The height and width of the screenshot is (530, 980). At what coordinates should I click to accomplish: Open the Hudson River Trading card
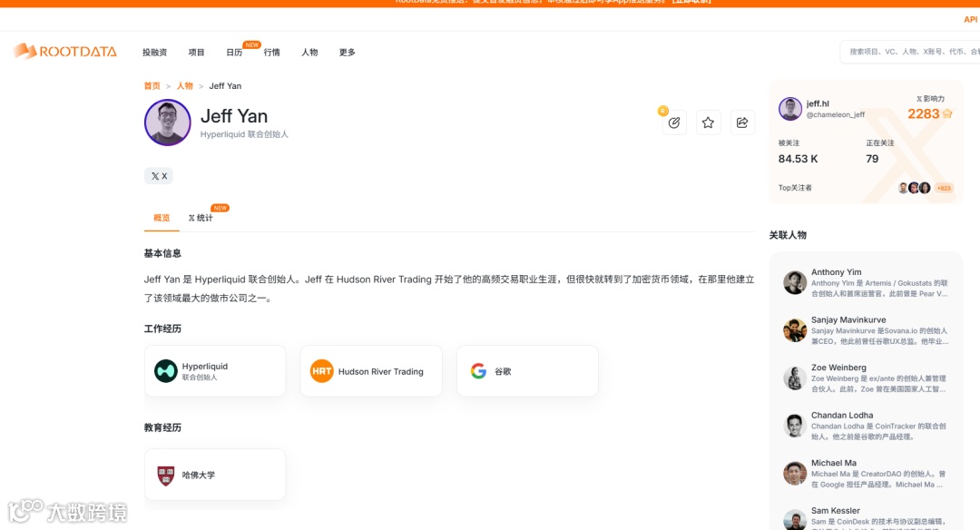click(x=371, y=371)
